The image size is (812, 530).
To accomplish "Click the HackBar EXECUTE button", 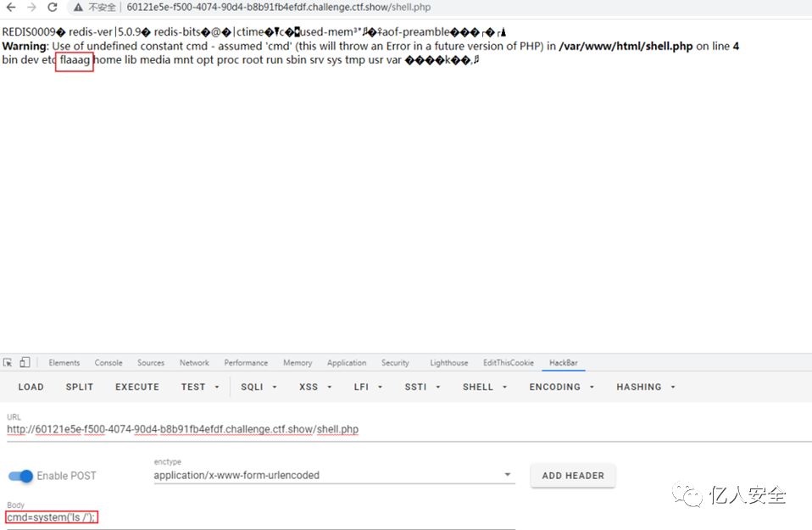I will pyautogui.click(x=137, y=387).
